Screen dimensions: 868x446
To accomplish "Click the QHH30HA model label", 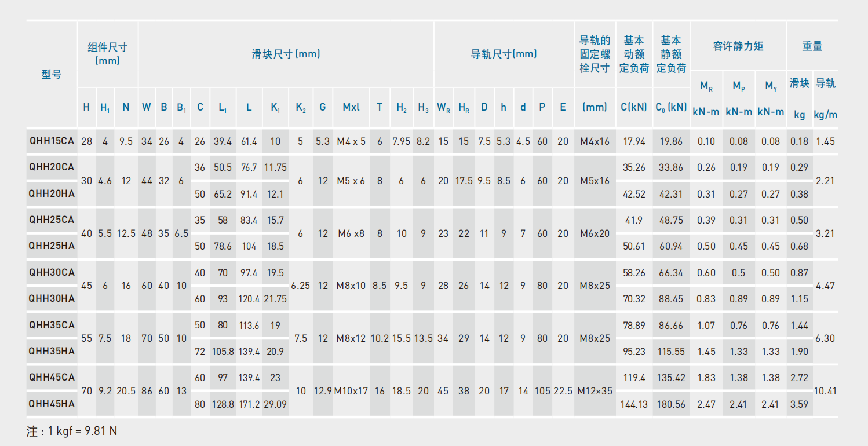I will (x=52, y=298).
